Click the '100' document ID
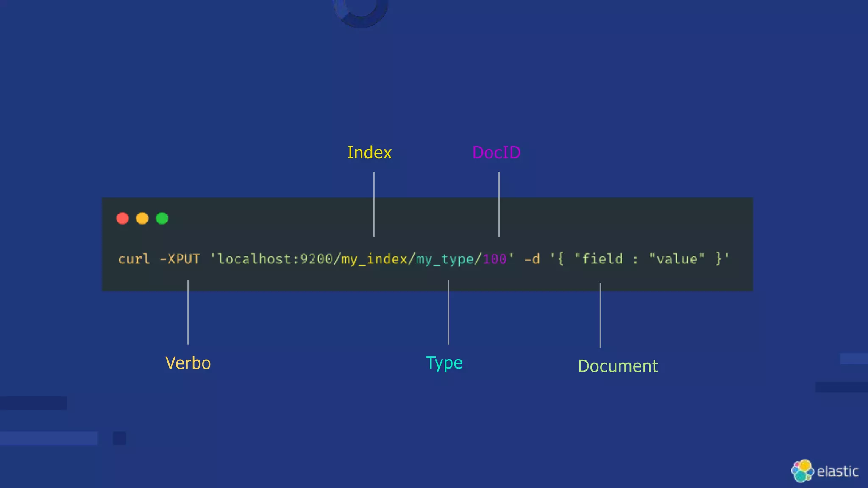Image resolution: width=868 pixels, height=488 pixels. click(x=495, y=259)
